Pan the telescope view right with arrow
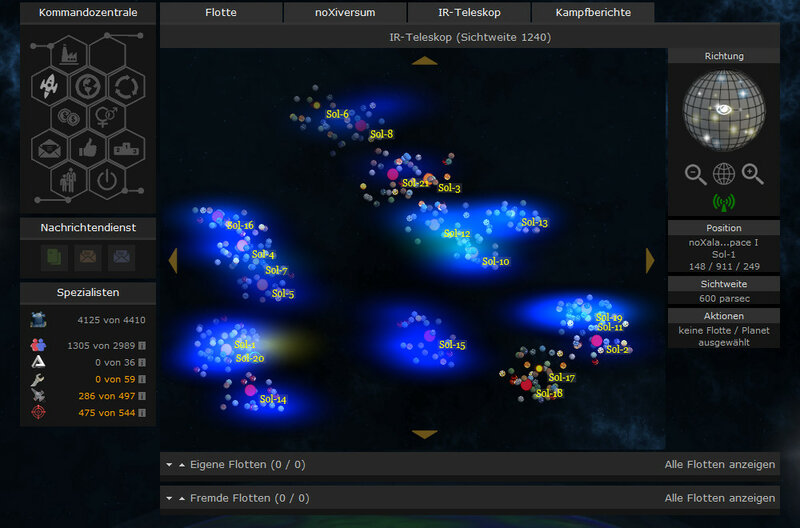Image resolution: width=800 pixels, height=528 pixels. tap(649, 261)
